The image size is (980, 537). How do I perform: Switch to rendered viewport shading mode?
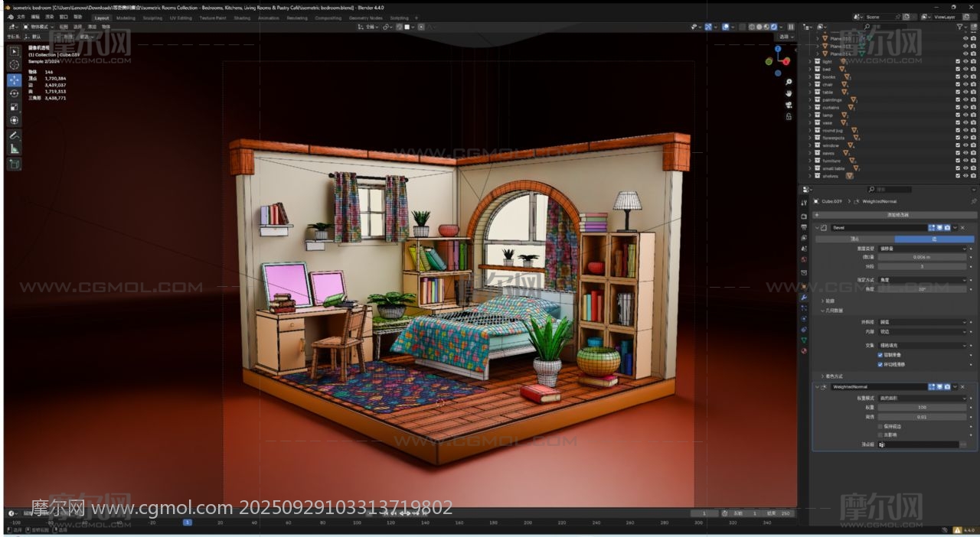coord(772,27)
